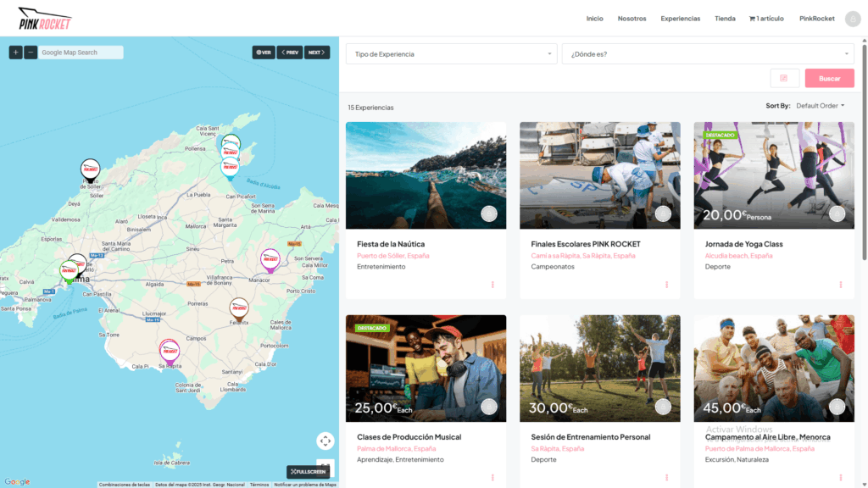Bookmark Jornada de Yoga Class card
The width and height of the screenshot is (868, 488).
point(837,213)
